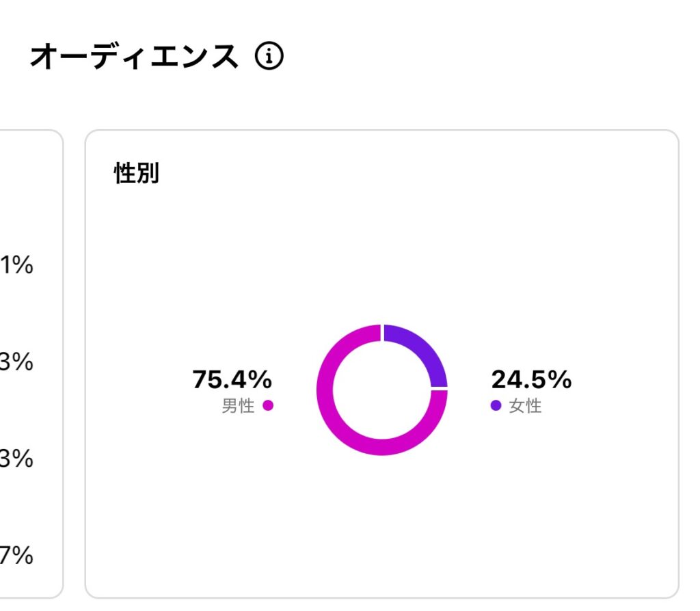Viewport: 700px width, 611px height.
Task: Click the gender card's empty lower area
Action: point(381,527)
